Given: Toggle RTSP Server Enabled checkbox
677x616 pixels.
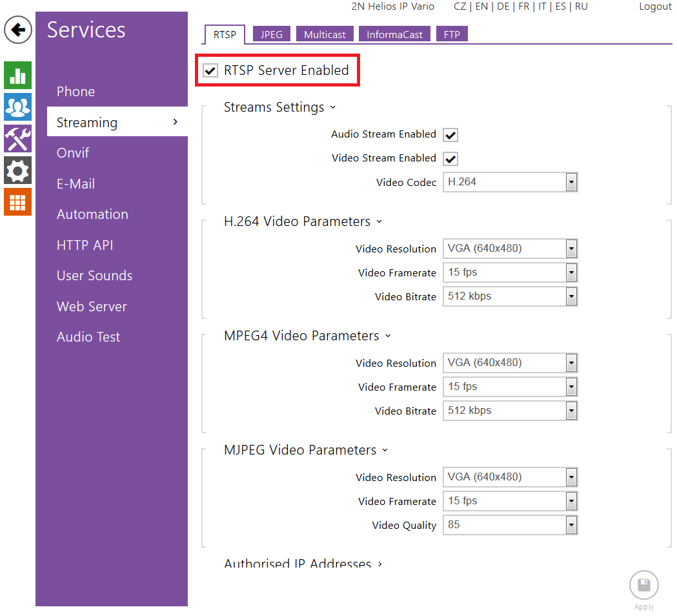Looking at the screenshot, I should [210, 70].
